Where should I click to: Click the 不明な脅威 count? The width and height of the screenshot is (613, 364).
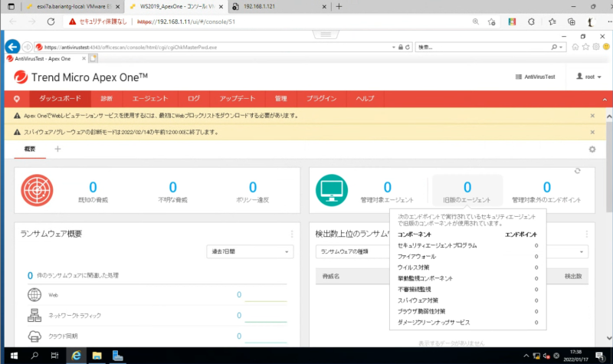(173, 187)
